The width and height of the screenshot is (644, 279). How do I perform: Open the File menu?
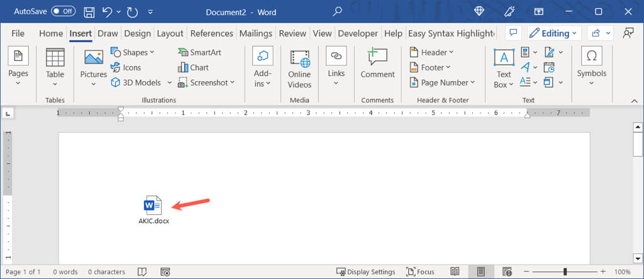(x=18, y=33)
